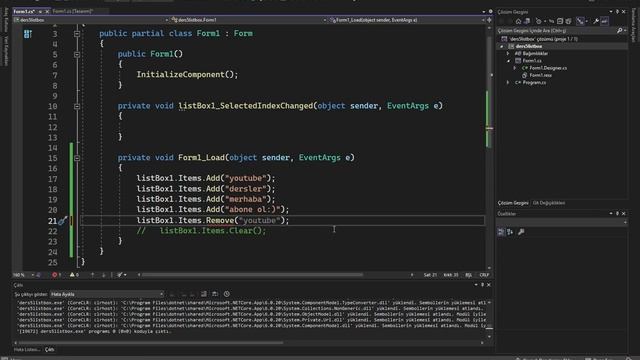This screenshot has width=640, height=360.
Task: Click the split editor icon above vertical scrollbar
Action: pos(489,20)
